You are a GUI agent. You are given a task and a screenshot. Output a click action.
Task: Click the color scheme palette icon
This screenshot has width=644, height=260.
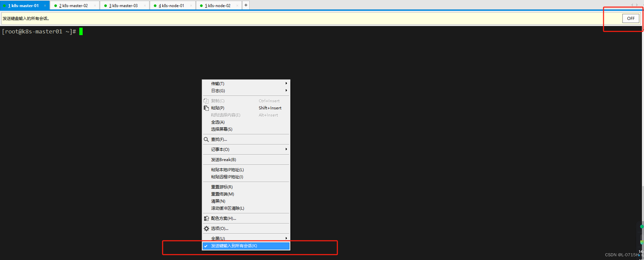(x=206, y=218)
